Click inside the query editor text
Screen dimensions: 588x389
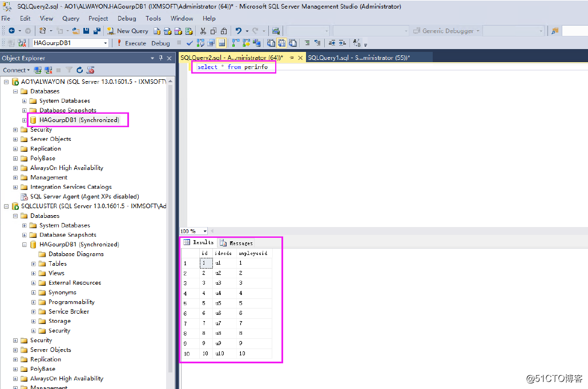[232, 67]
